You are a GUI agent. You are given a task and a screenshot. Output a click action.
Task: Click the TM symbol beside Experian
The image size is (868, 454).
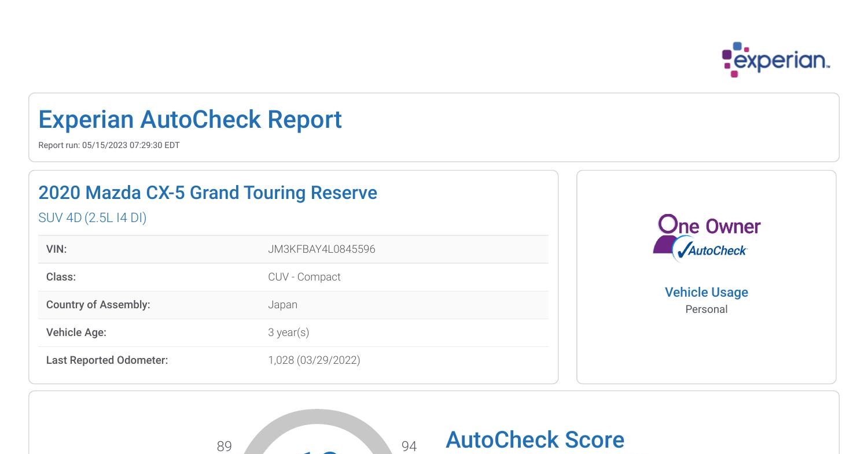pos(827,65)
